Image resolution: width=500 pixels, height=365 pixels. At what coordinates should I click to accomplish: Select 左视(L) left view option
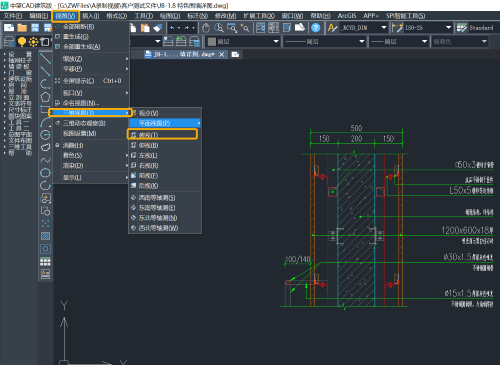(165, 155)
